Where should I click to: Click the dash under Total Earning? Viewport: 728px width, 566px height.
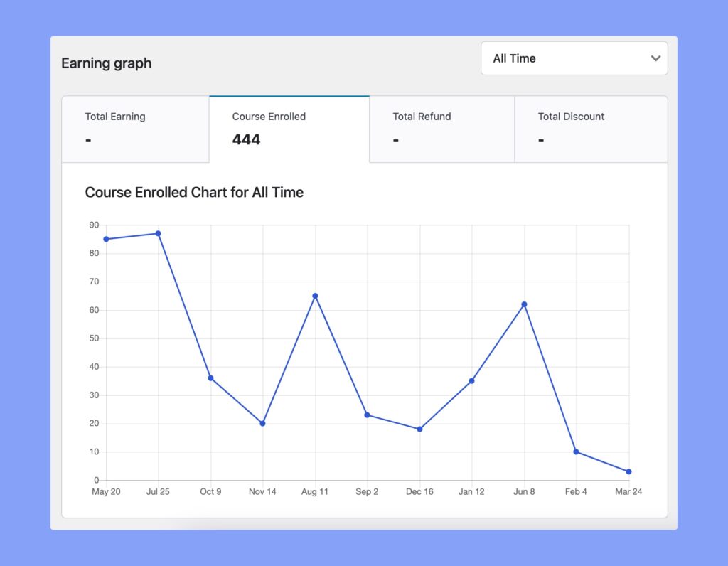[88, 140]
